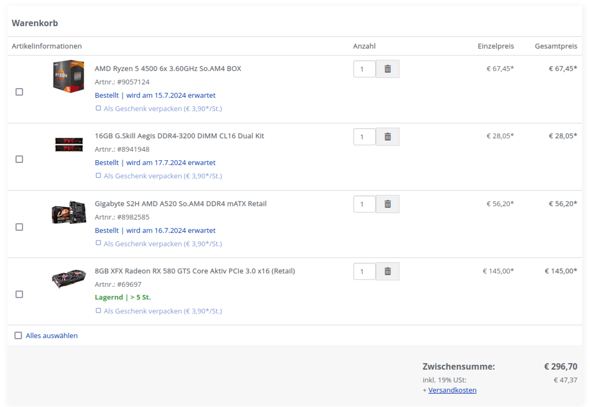Screen dimensions: 590x407
Task: Open 16GB G.Skill Aegis DDR4-3200 product page
Action: pyautogui.click(x=179, y=136)
